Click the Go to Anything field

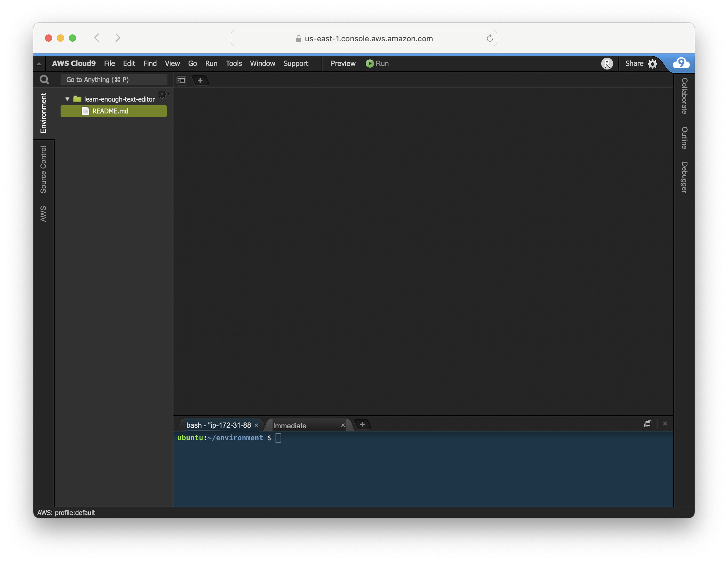(114, 80)
